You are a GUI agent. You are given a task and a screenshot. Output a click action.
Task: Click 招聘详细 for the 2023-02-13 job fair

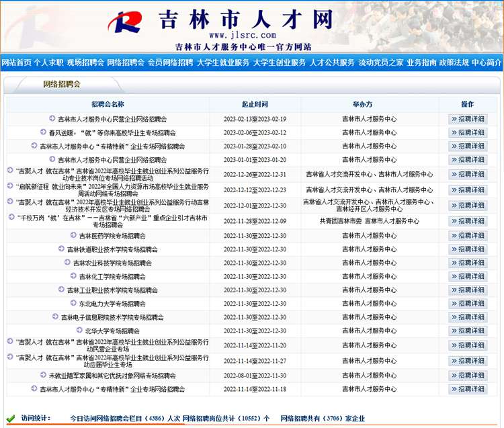[x=468, y=119]
